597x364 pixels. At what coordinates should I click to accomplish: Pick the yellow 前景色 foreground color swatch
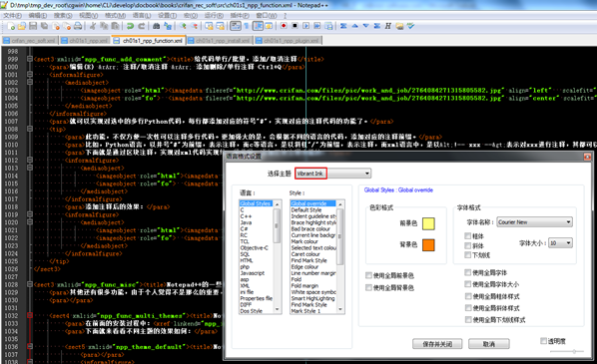click(x=428, y=223)
